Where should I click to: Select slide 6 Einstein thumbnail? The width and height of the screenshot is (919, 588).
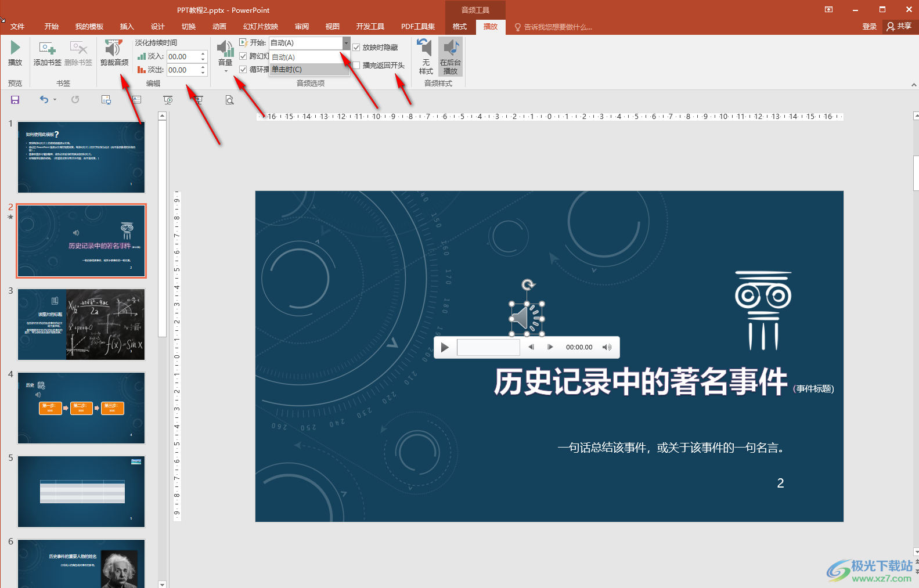(81, 564)
